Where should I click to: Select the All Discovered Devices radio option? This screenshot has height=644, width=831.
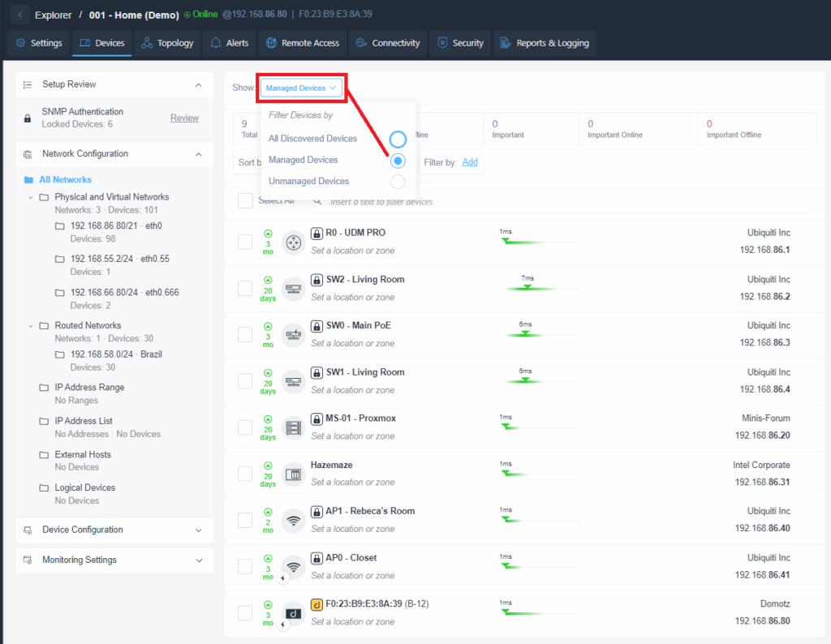click(x=398, y=139)
